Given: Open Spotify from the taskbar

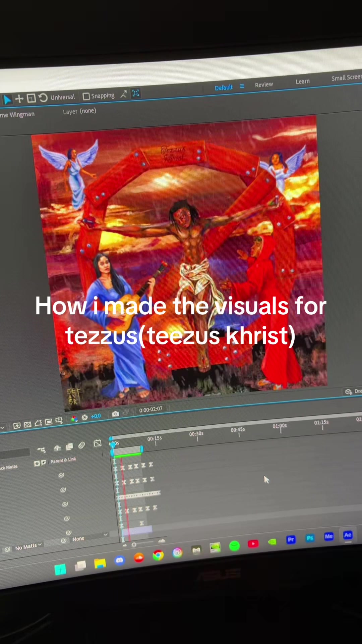Looking at the screenshot, I should pos(234,546).
